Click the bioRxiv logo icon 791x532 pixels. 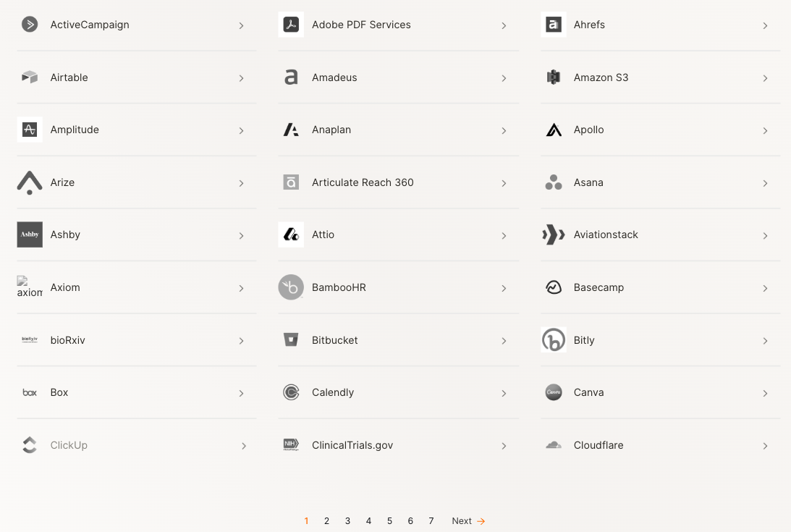click(30, 339)
